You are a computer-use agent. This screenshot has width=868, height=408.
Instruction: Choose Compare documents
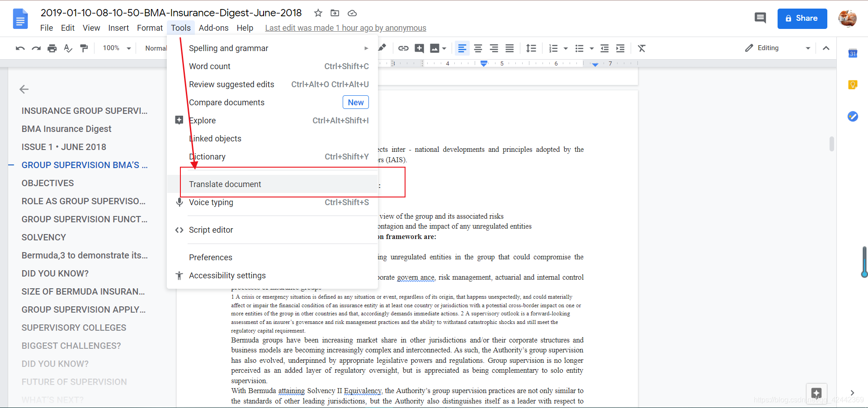(x=272, y=103)
